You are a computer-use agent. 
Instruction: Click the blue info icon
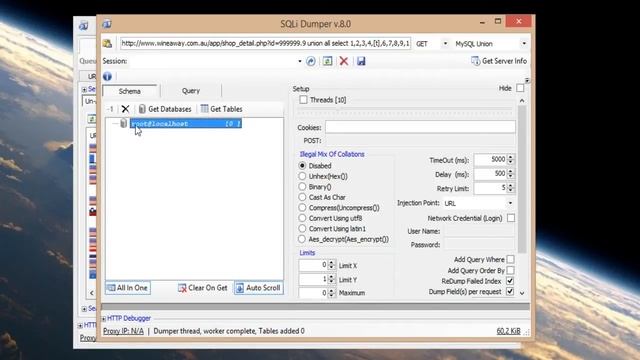(107, 76)
